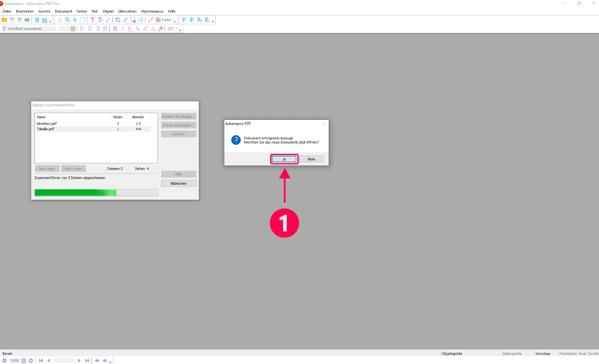Go to first page
Screen dimensions: 599x364
coord(41,361)
